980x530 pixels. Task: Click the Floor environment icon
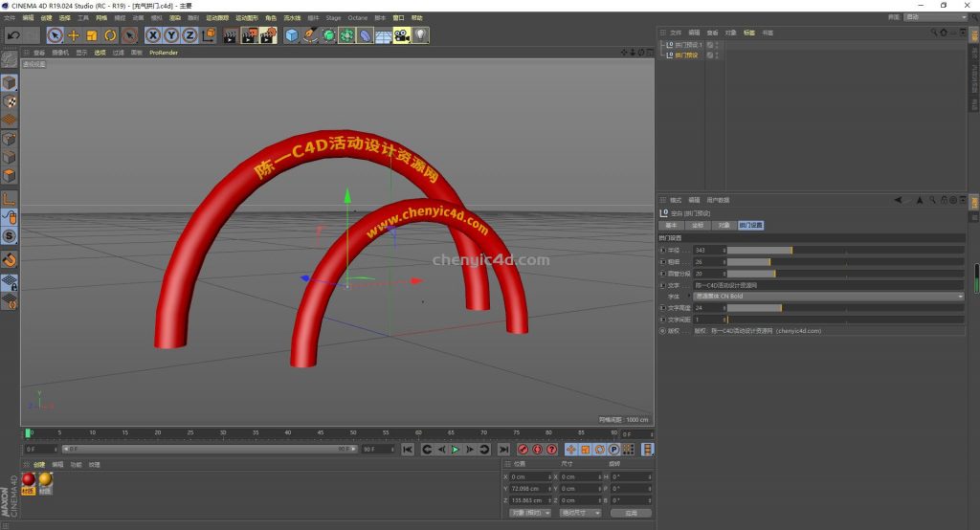[383, 36]
